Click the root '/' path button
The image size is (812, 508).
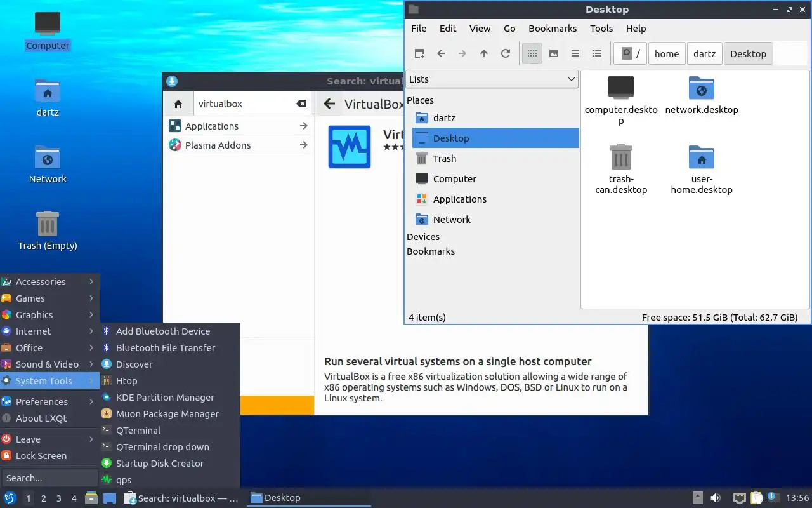point(631,54)
